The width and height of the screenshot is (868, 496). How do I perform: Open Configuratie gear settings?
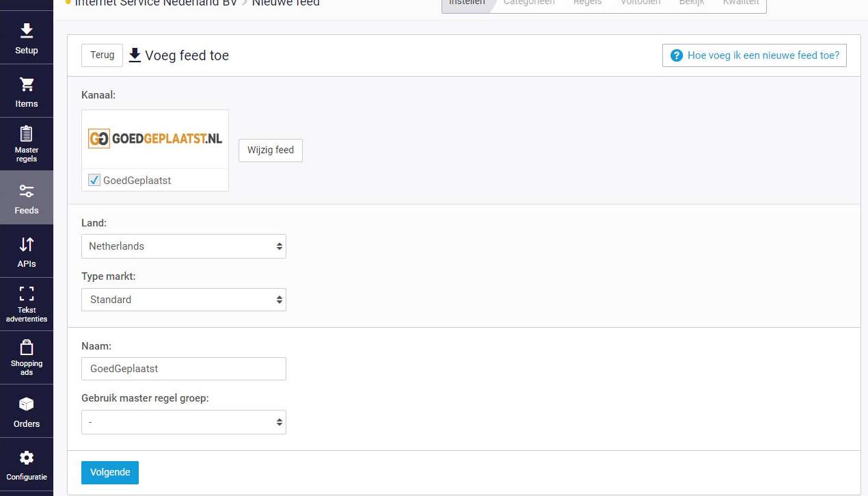[x=27, y=465]
